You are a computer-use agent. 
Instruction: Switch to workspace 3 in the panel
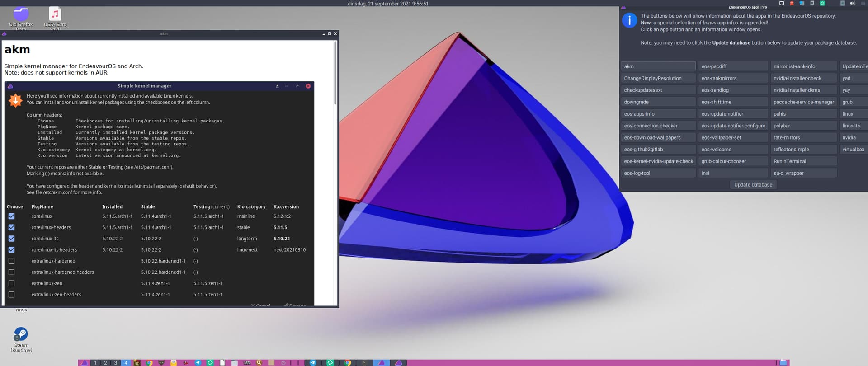click(116, 363)
